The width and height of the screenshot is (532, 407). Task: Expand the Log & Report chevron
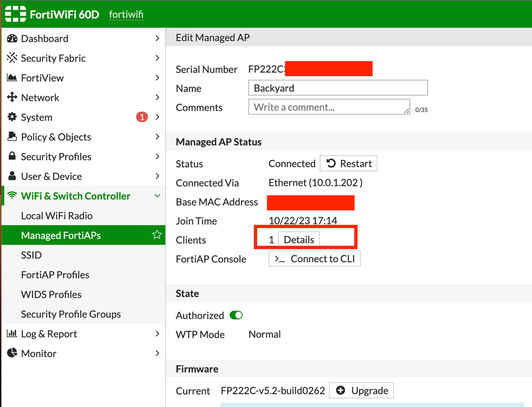[x=157, y=333]
